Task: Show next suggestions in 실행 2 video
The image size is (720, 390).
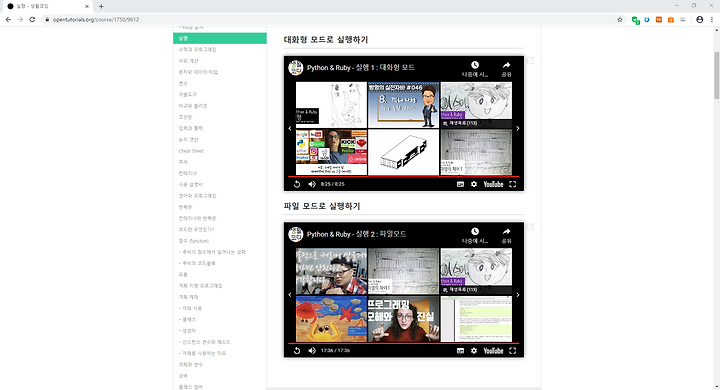Action: (518, 295)
